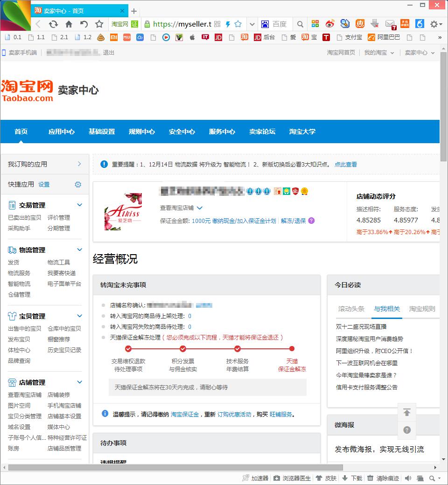This screenshot has width=448, height=485.
Task: Collapse the 交易管理 section
Action: pos(80,205)
